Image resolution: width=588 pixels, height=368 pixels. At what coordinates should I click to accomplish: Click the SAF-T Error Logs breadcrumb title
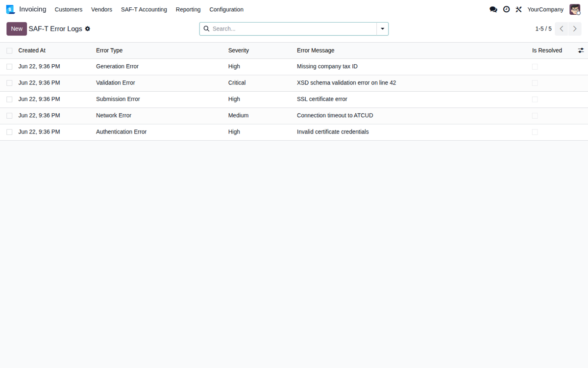[x=55, y=29]
